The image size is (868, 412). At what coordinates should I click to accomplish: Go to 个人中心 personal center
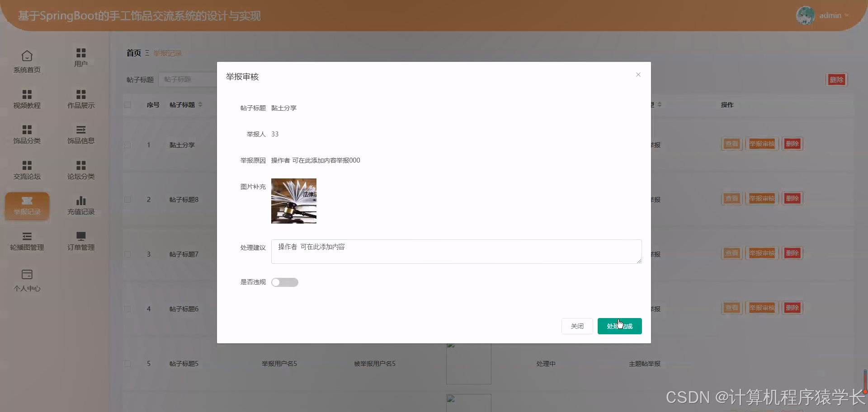coord(27,280)
